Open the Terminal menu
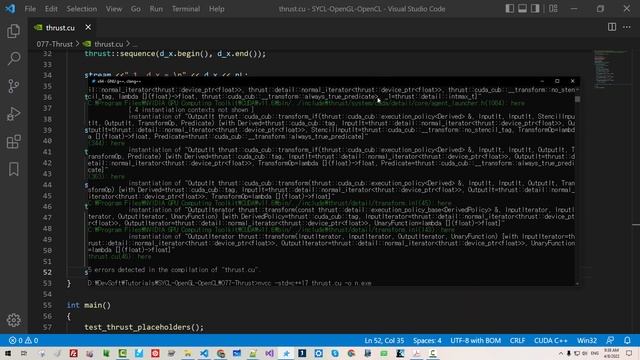 186,9
